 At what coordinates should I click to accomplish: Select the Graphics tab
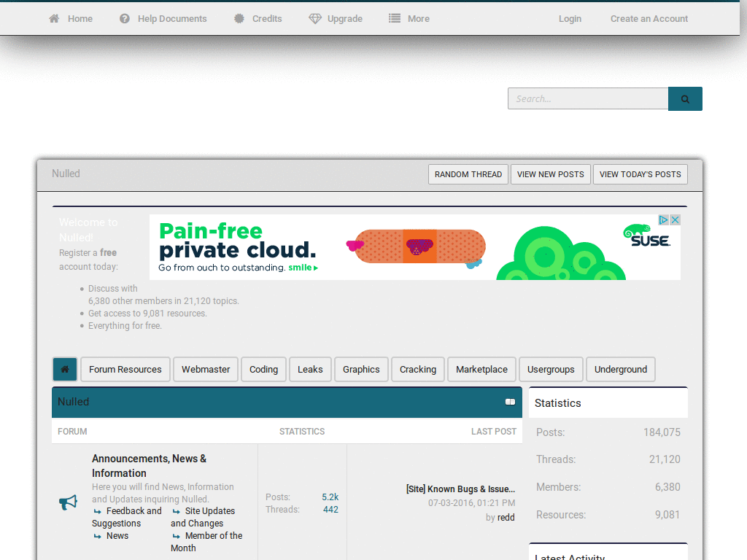point(361,369)
